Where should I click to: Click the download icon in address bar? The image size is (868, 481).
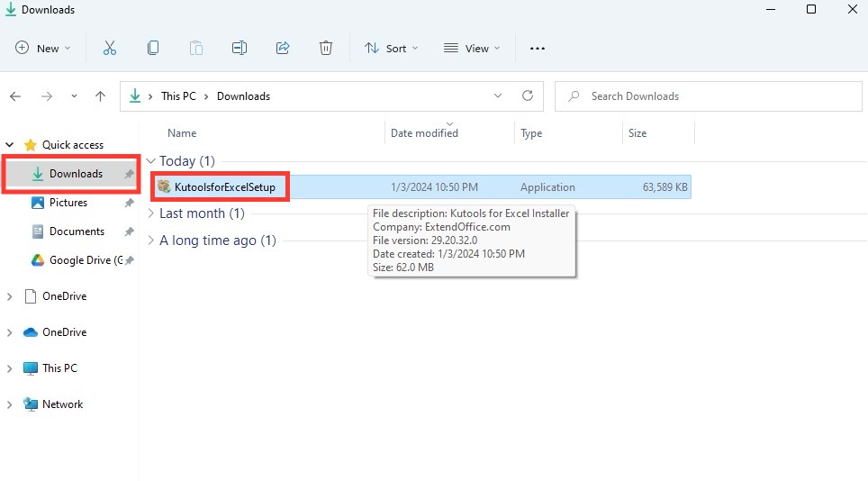pos(135,95)
